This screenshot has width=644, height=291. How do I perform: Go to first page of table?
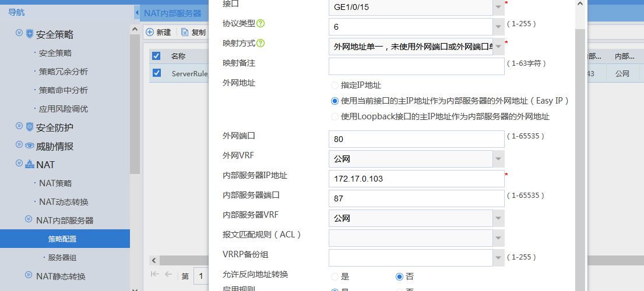click(154, 274)
